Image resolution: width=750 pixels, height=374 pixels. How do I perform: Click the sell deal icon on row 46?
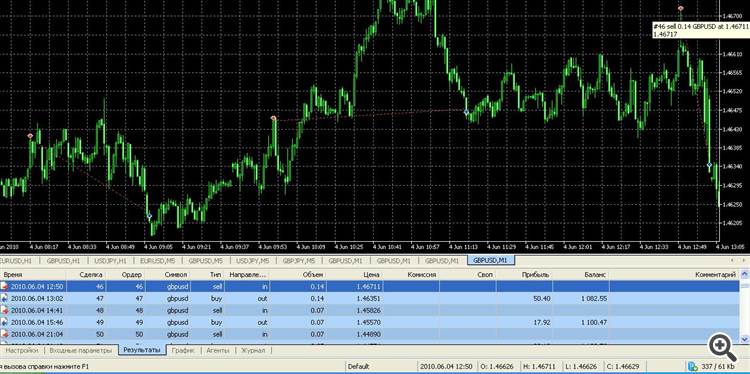(5, 286)
